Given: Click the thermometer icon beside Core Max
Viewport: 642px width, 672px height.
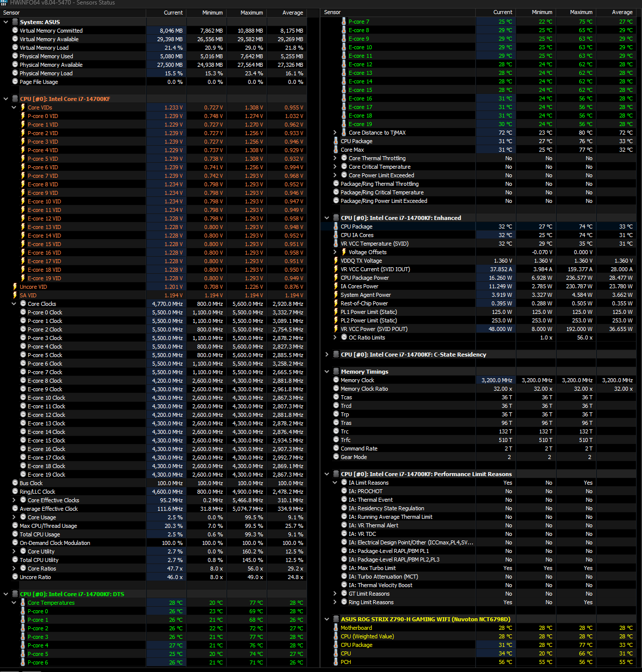Looking at the screenshot, I should click(336, 150).
